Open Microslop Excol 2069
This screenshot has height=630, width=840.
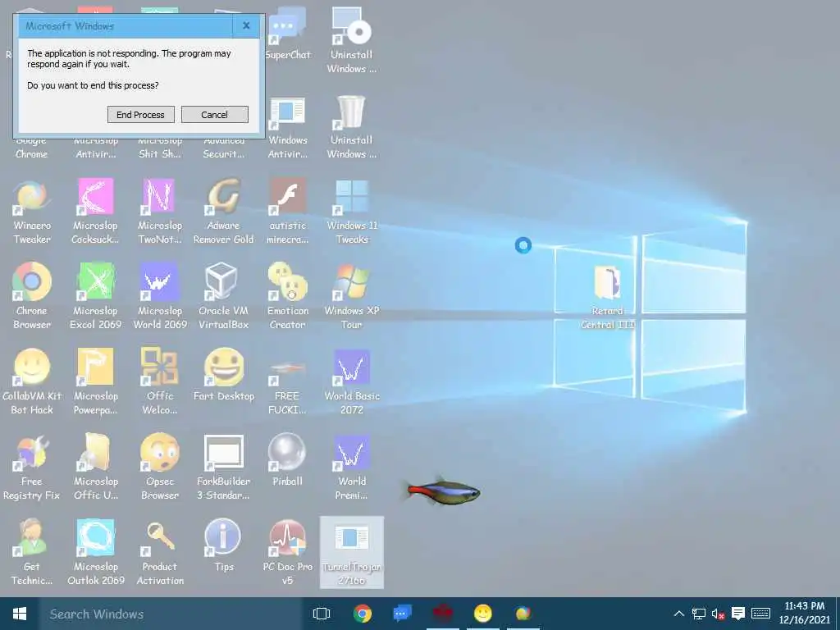95,296
